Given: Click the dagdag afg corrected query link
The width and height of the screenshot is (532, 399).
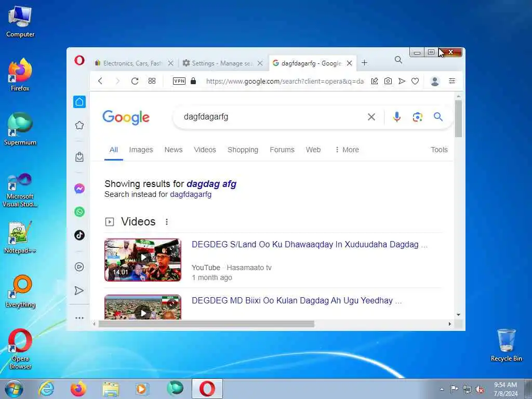Looking at the screenshot, I should click(x=211, y=183).
